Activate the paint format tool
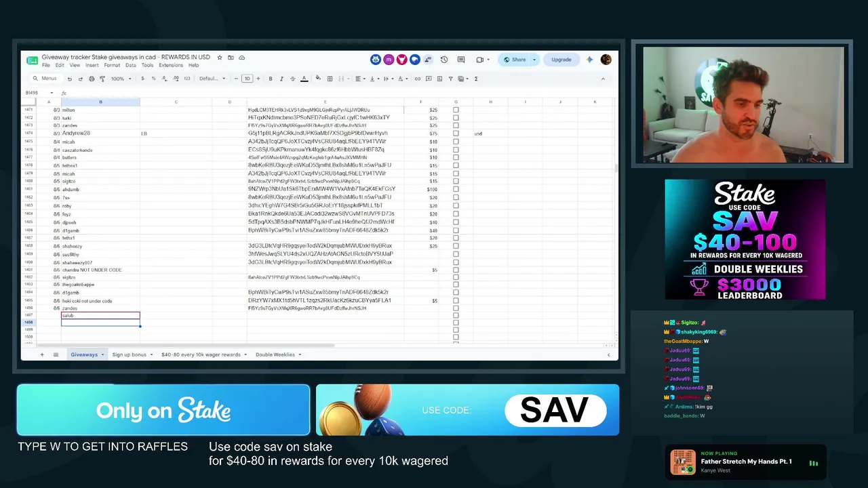This screenshot has width=868, height=488. [102, 79]
